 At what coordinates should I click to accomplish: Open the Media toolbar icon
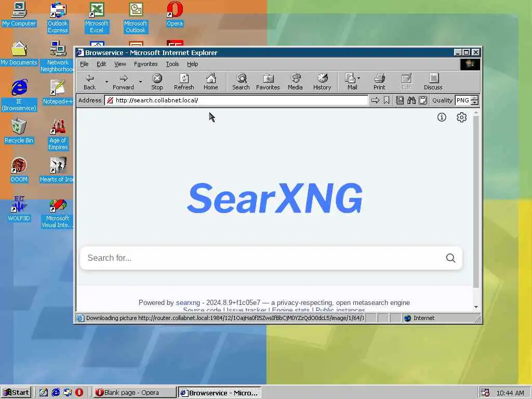(x=295, y=82)
